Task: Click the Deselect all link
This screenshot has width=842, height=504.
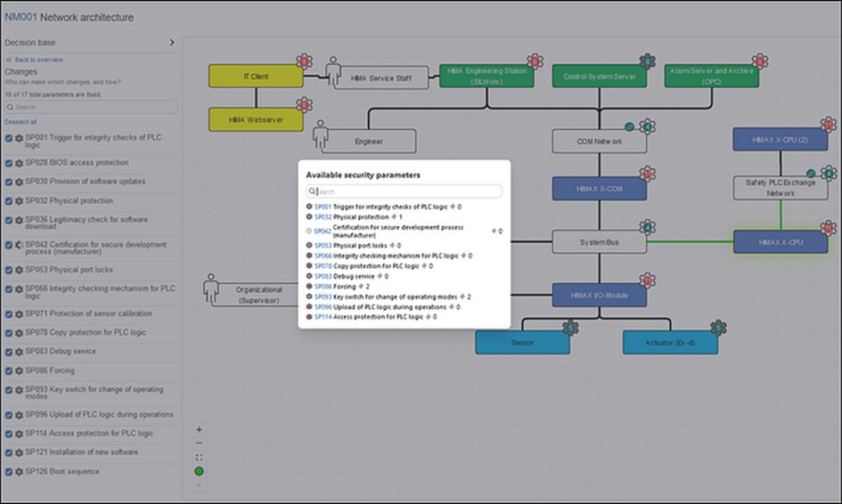Action: tap(20, 121)
